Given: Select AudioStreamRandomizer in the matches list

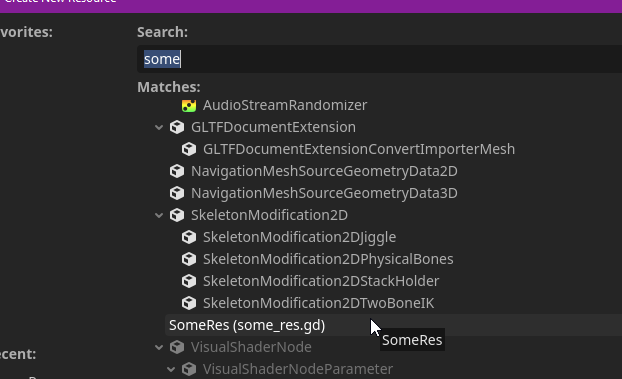Looking at the screenshot, I should click(285, 106).
